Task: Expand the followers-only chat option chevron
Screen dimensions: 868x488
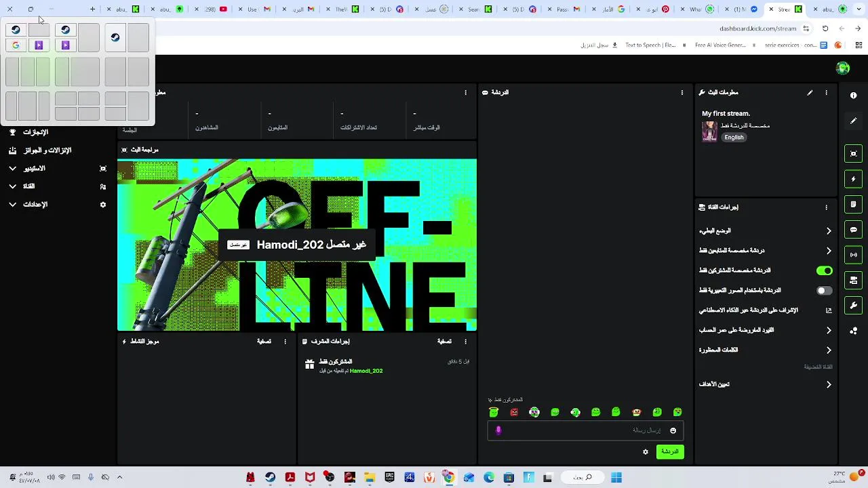Action: point(829,251)
